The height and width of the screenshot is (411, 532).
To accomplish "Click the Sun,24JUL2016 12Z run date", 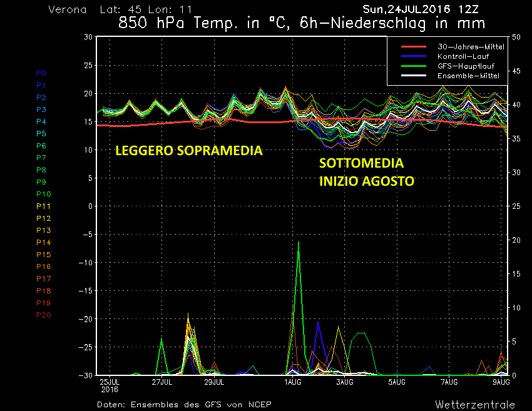I will point(421,9).
